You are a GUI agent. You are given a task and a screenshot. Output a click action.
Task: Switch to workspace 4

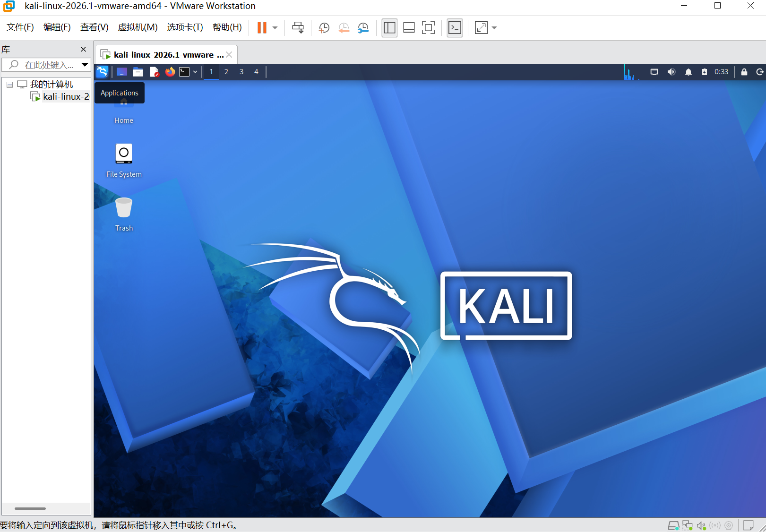[x=257, y=72]
